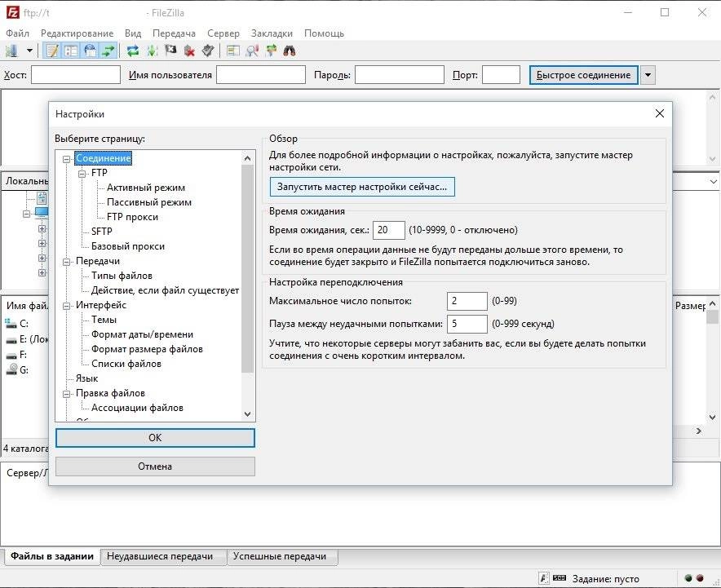Select Типы файлов settings page

tap(122, 276)
